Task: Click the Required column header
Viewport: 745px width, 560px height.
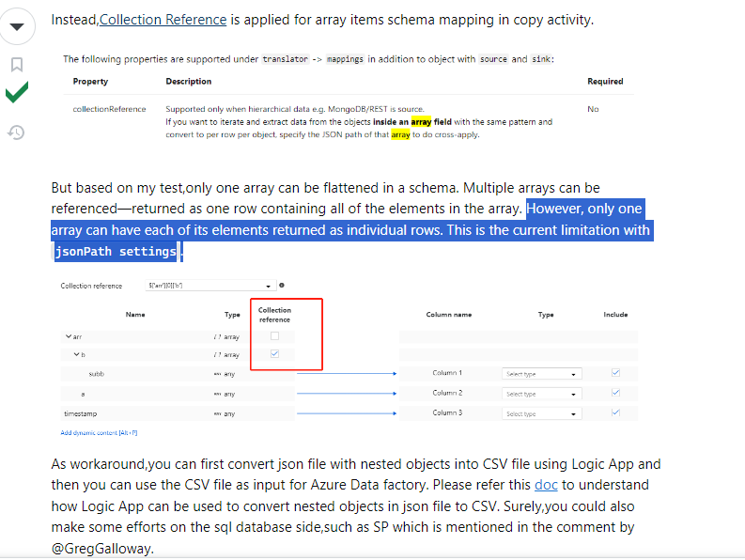Action: (605, 82)
